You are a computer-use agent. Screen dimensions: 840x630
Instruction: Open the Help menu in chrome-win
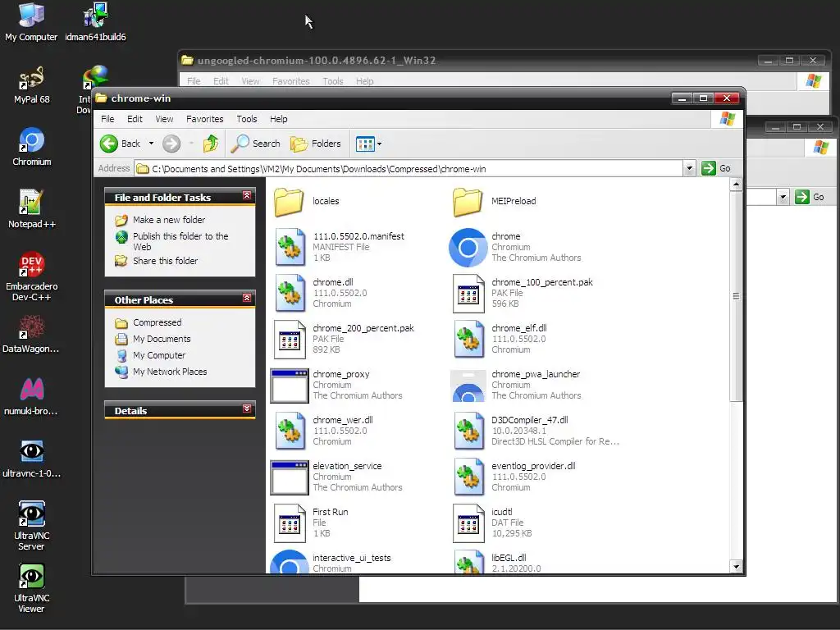tap(279, 119)
